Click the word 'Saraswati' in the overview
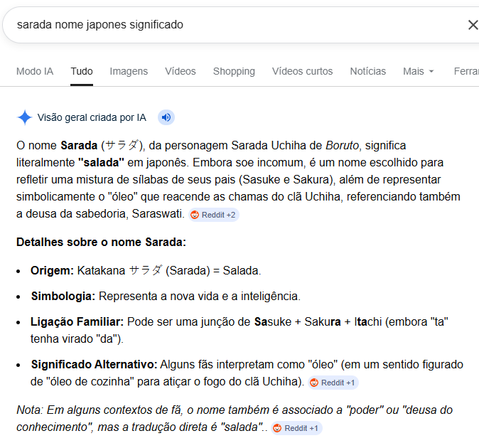The width and height of the screenshot is (479, 448). [157, 214]
